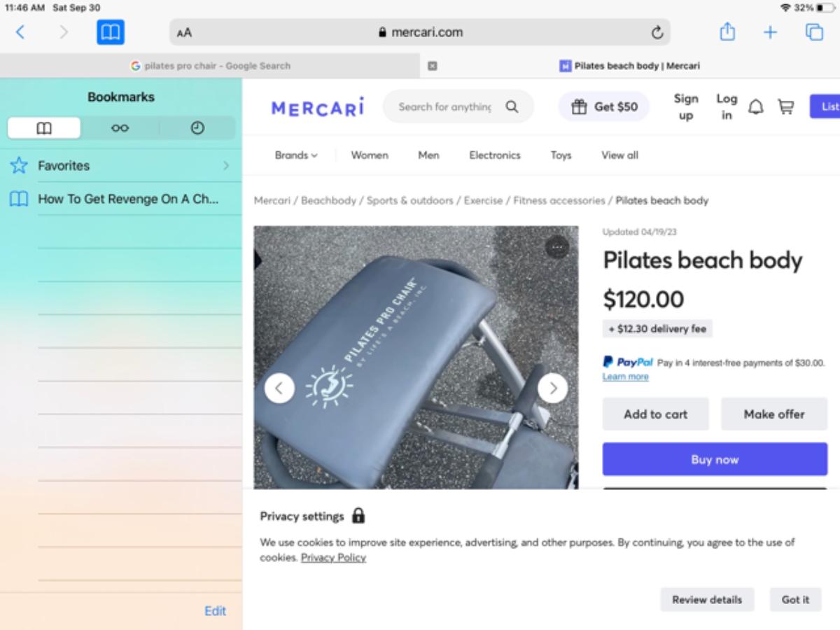Open the shopping cart icon

pyautogui.click(x=786, y=107)
